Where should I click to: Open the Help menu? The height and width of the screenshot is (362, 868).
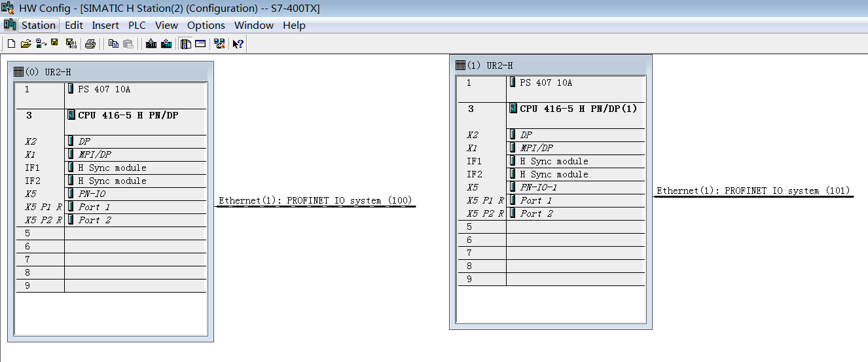click(x=294, y=26)
